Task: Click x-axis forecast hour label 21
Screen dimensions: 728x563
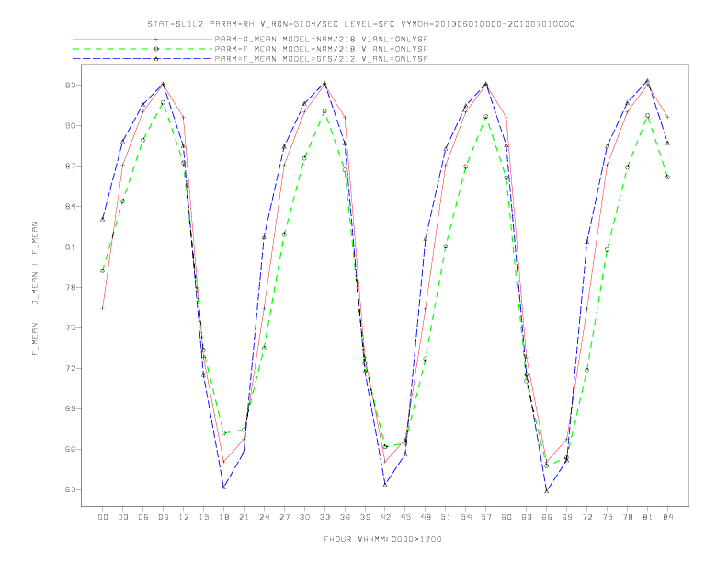Action: 244,517
